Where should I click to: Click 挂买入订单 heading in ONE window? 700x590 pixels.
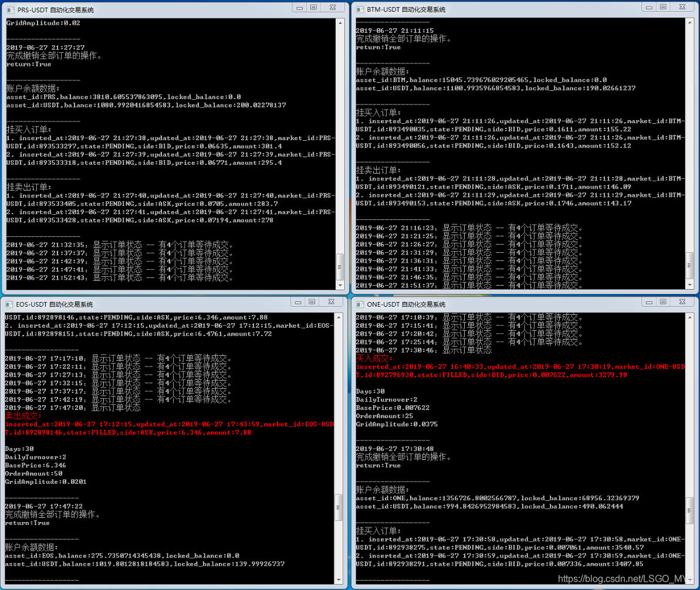pyautogui.click(x=378, y=531)
